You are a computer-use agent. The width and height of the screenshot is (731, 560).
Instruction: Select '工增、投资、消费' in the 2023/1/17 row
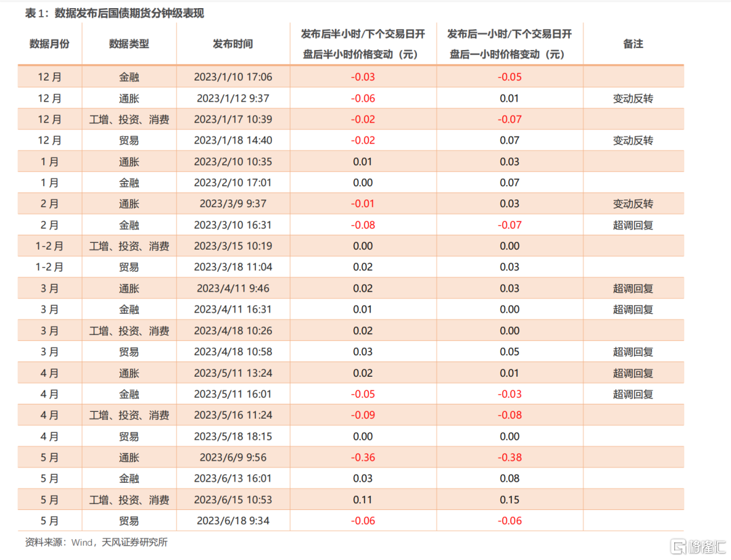[129, 119]
